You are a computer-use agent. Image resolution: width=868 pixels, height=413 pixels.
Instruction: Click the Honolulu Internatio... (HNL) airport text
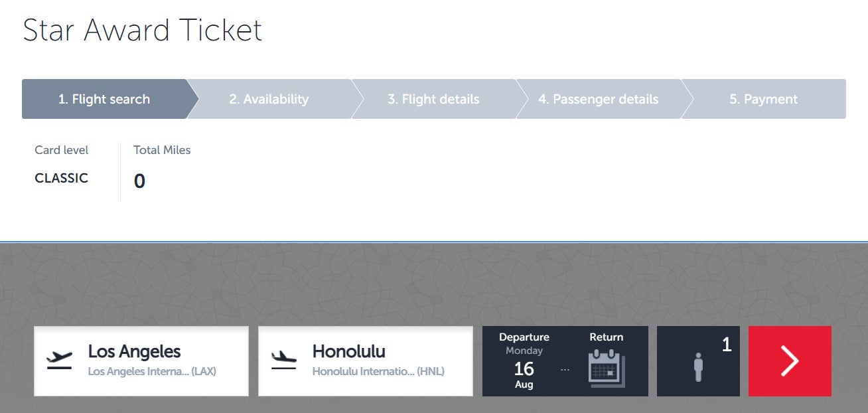378,372
